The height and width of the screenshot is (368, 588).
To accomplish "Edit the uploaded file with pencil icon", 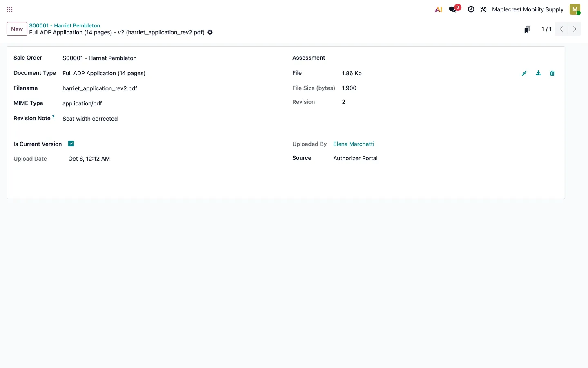I will [x=524, y=73].
